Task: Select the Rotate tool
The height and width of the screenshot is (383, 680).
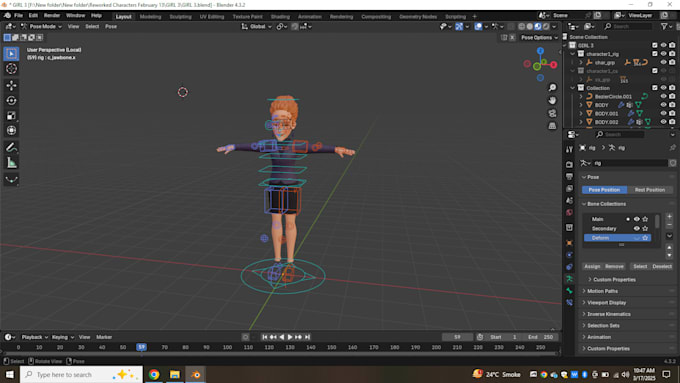Action: click(11, 100)
